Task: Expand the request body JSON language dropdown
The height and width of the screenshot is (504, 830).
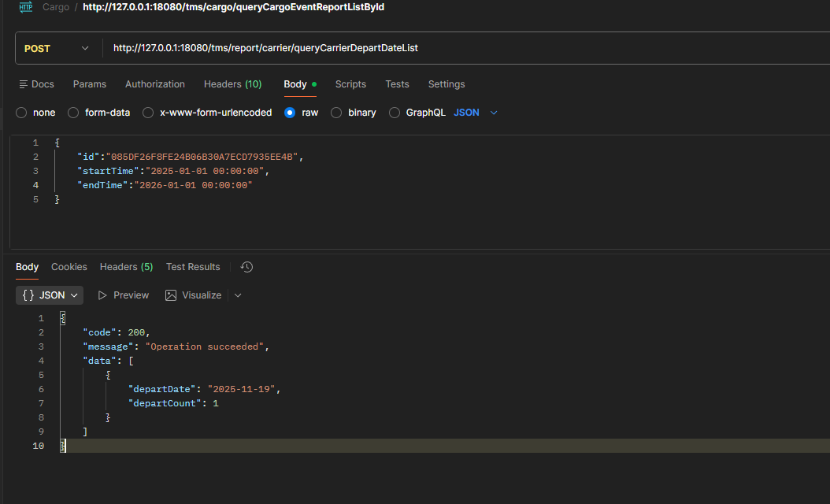Action: click(494, 113)
